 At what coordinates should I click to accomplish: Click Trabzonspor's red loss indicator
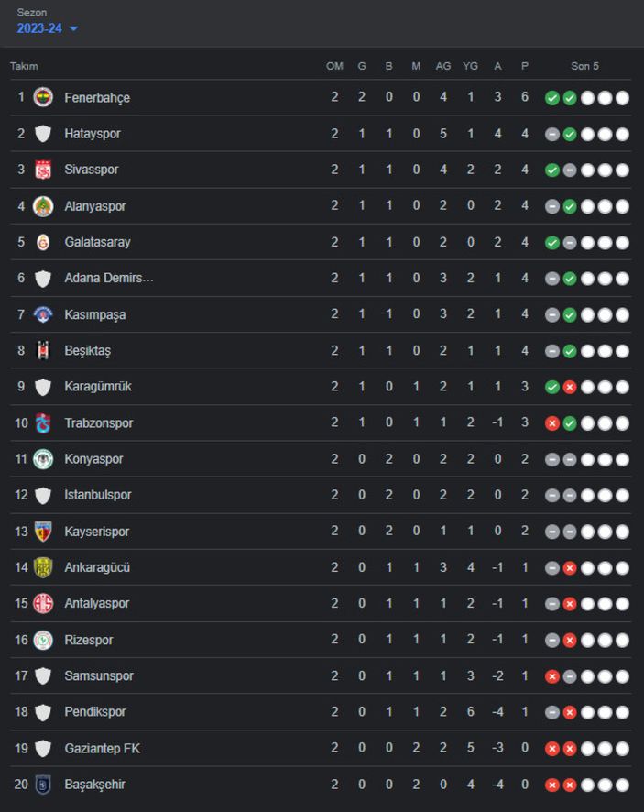pyautogui.click(x=551, y=423)
